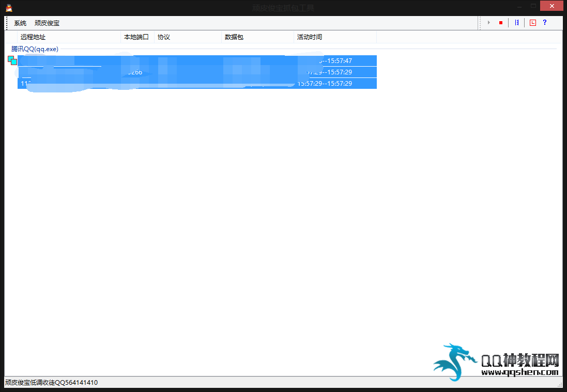This screenshot has height=392, width=567.
Task: Click the blue vertical-lines toolbar icon
Action: (517, 23)
